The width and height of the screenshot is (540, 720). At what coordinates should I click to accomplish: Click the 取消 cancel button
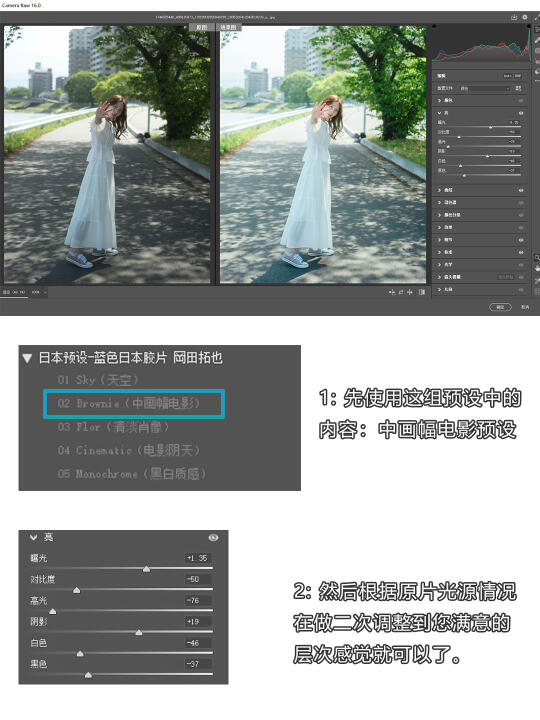point(525,307)
